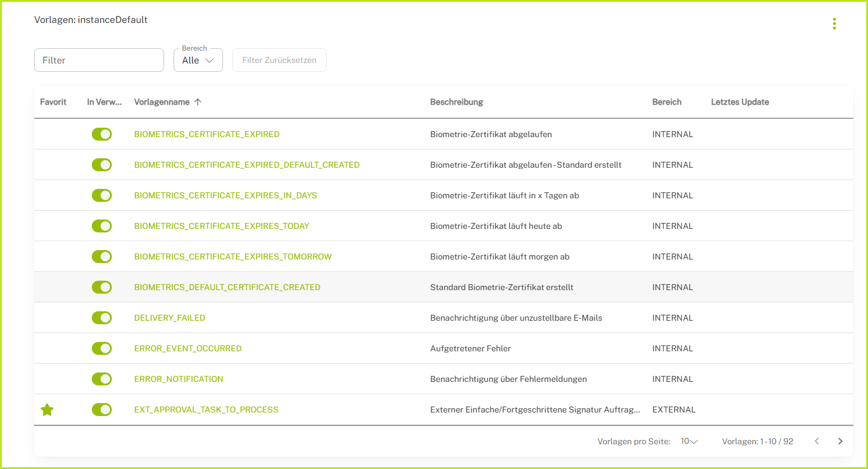Disable the DELIVERY_FAILED template switch
Viewport: 868px width, 469px height.
point(102,318)
